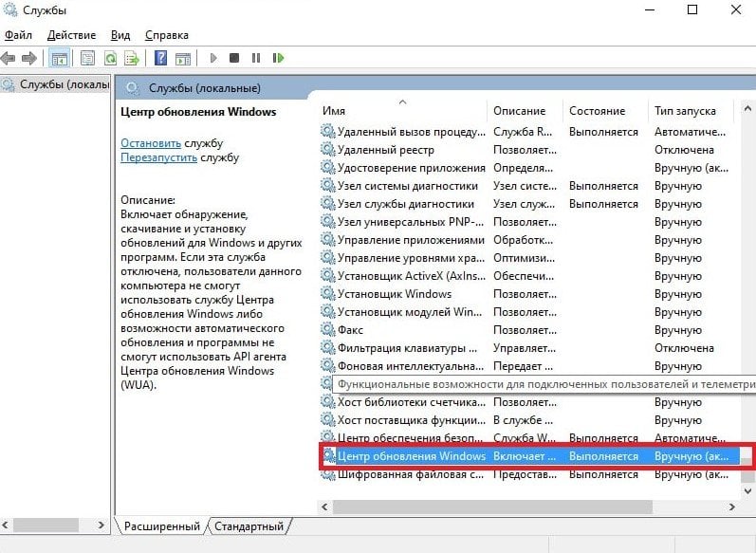Select Хост поставщика функции service
This screenshot has height=553, width=756.
point(528,420)
